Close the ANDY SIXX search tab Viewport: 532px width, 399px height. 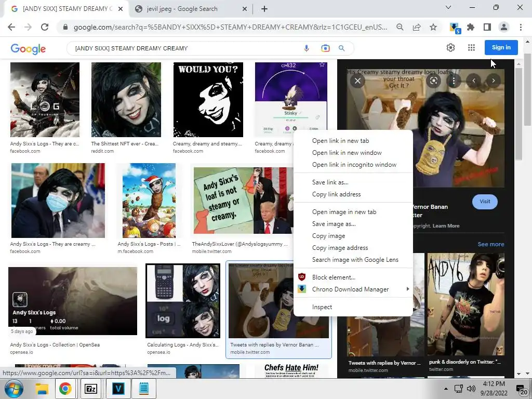click(x=120, y=9)
